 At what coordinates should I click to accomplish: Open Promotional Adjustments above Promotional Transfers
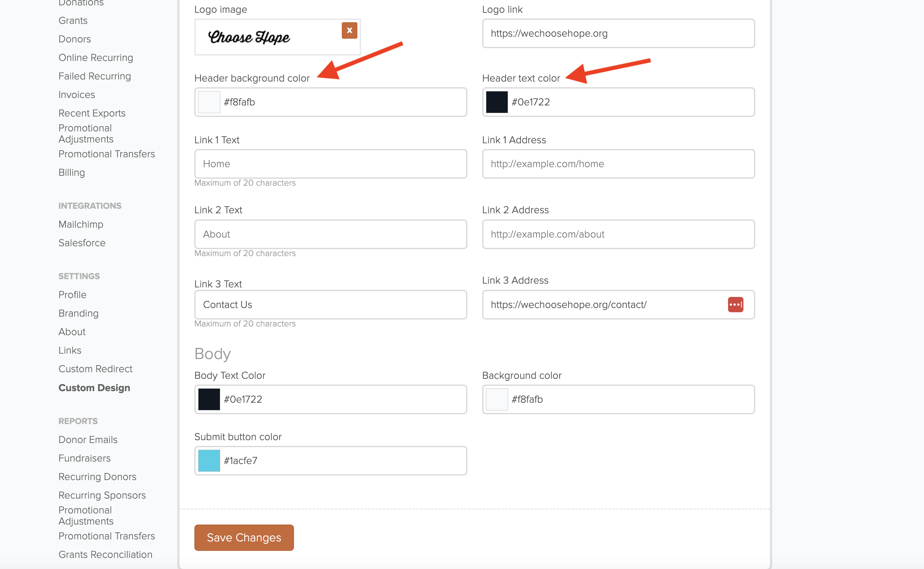(x=86, y=133)
